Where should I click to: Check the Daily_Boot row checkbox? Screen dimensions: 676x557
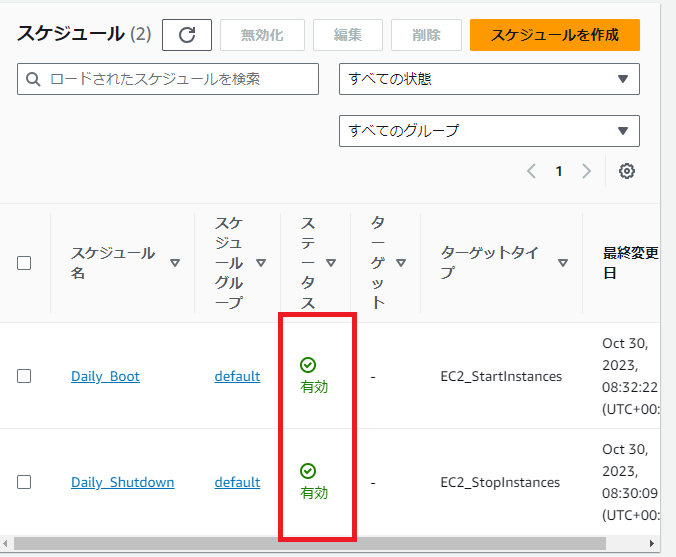[24, 376]
